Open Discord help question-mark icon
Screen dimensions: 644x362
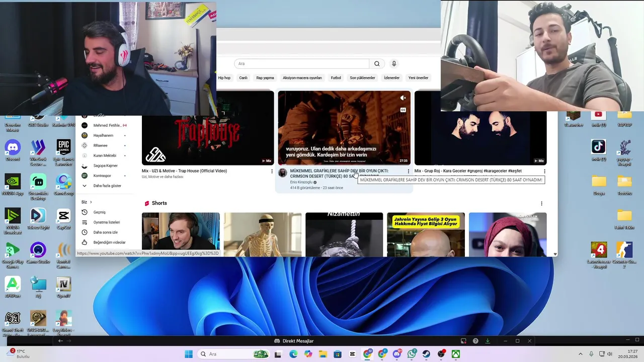(475, 341)
